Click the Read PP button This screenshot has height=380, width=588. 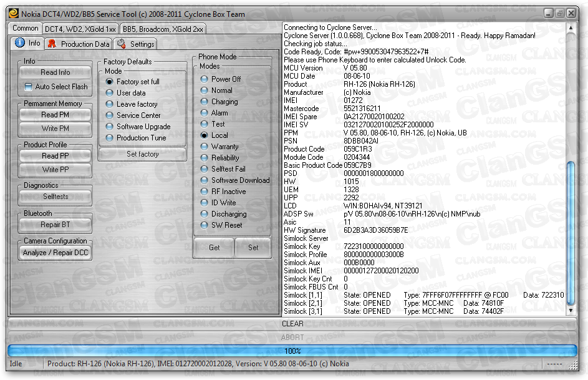pyautogui.click(x=55, y=155)
